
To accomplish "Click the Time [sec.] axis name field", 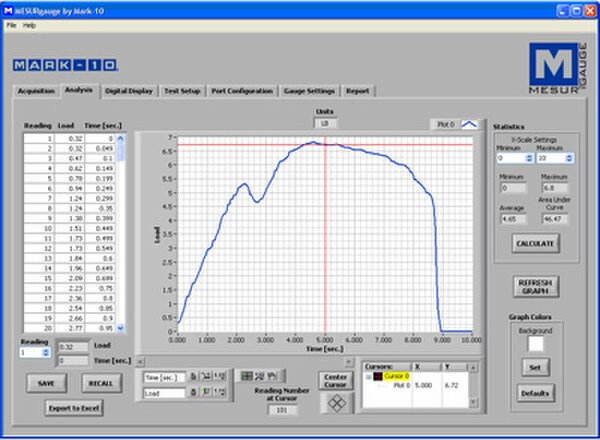I will coord(165,378).
